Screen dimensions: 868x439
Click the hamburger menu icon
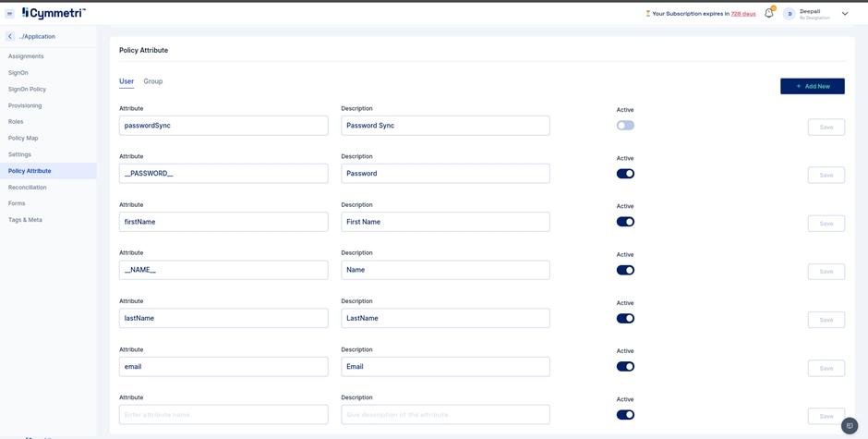click(9, 14)
